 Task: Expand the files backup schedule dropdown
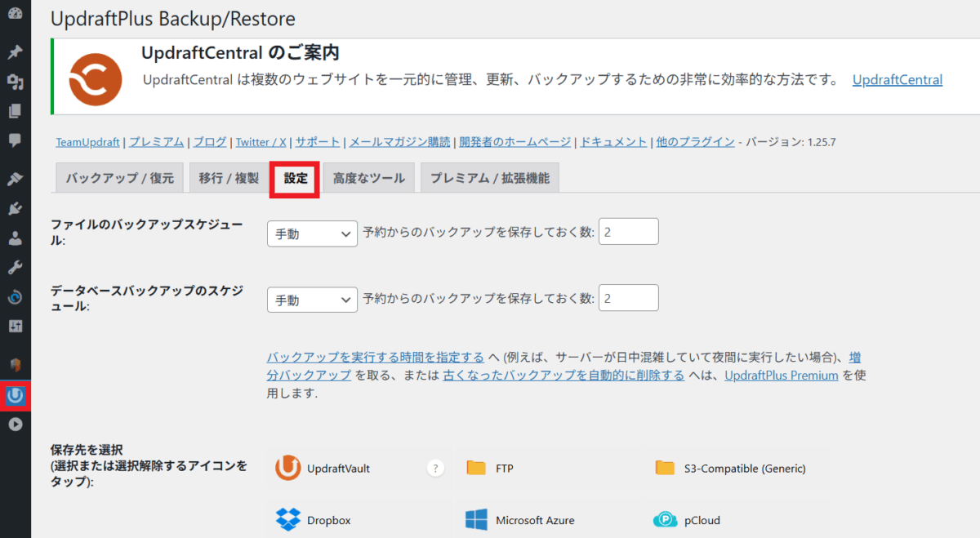pos(312,233)
